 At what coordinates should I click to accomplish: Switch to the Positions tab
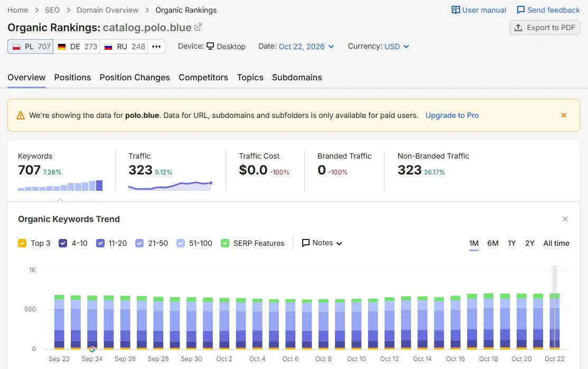72,77
